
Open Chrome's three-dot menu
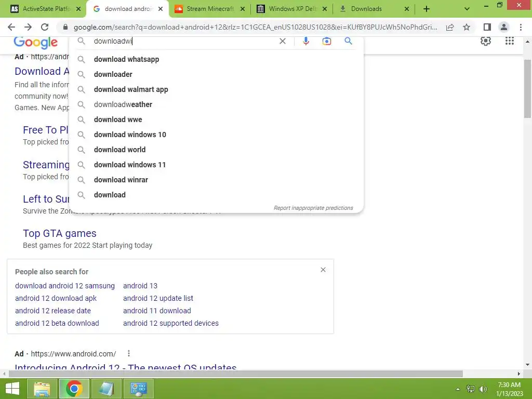coord(521,27)
